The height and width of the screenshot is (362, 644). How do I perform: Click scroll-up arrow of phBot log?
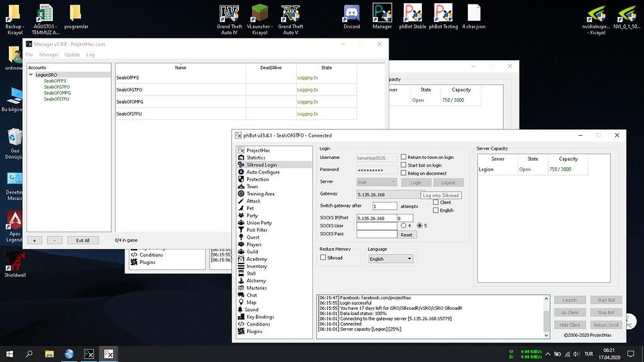coord(547,299)
